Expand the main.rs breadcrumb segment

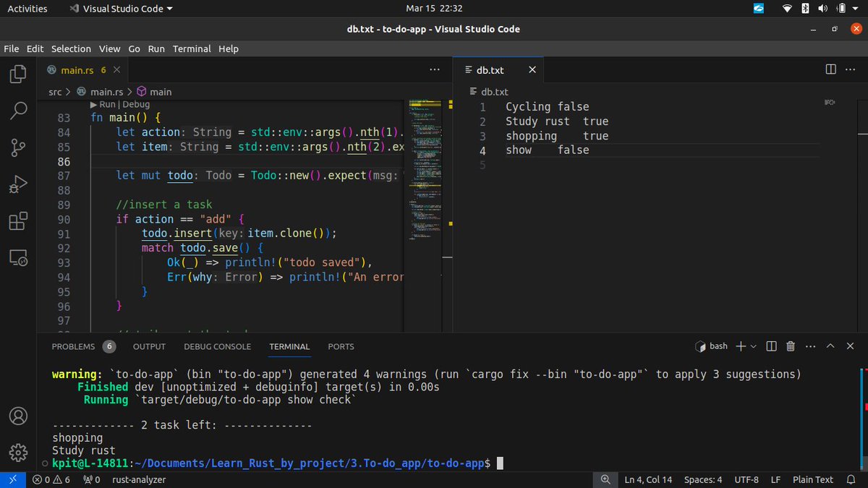(x=99, y=92)
